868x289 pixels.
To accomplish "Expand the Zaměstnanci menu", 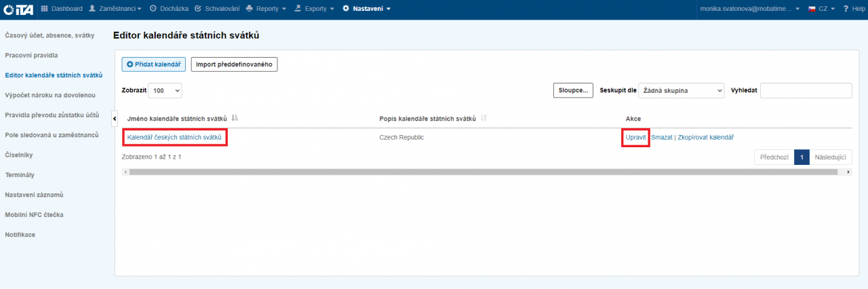I will 115,9.
